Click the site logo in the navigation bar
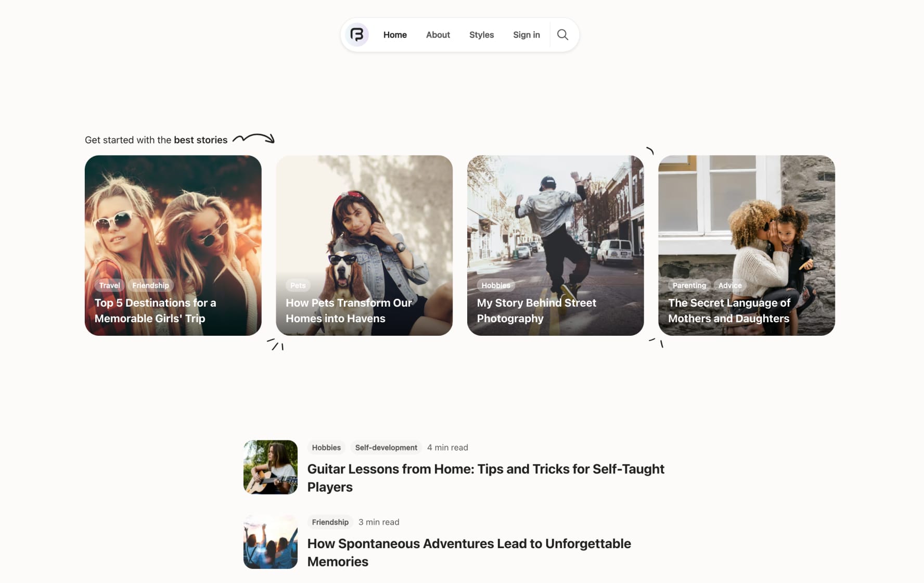The image size is (924, 583). point(356,34)
